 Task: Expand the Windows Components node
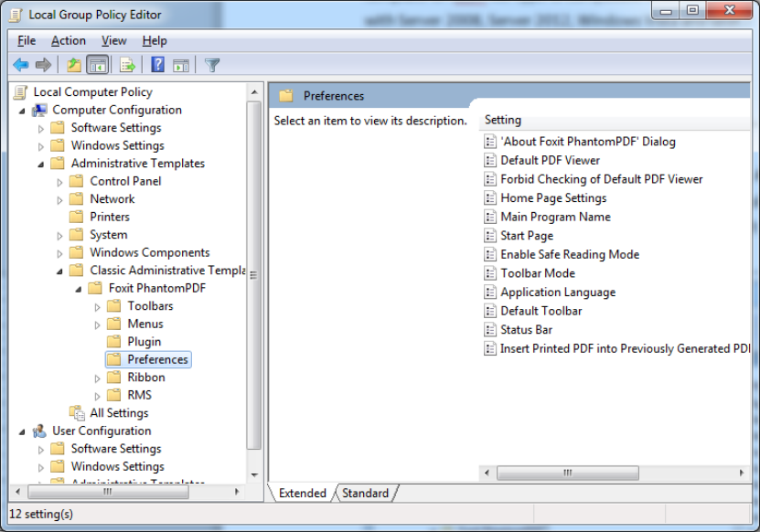pyautogui.click(x=59, y=254)
